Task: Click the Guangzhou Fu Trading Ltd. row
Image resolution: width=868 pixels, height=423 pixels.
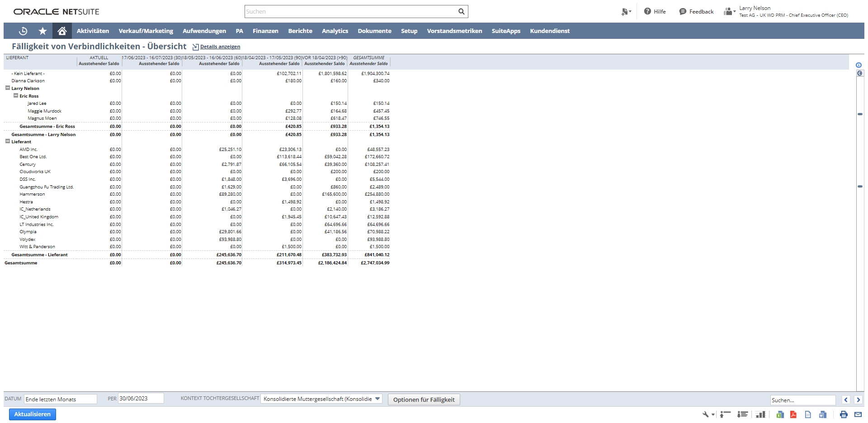Action: point(47,187)
